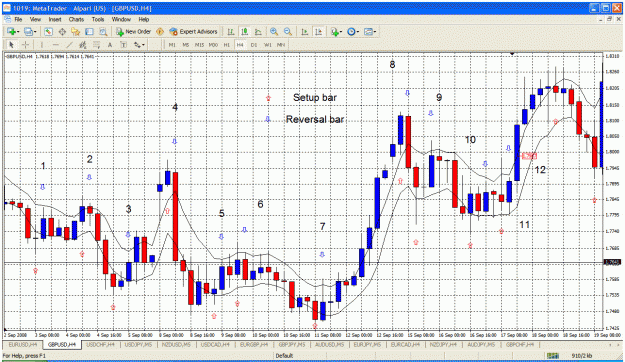Open the File menu

18,19
